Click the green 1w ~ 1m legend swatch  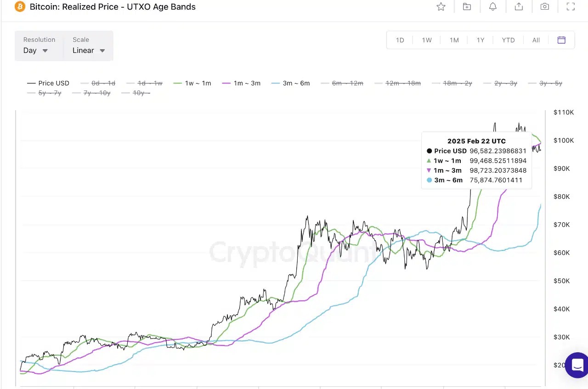click(177, 83)
